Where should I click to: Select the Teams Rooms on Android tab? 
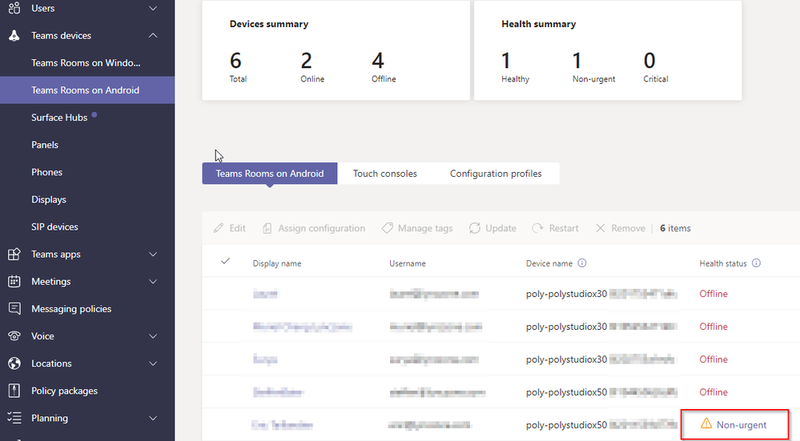pyautogui.click(x=270, y=174)
